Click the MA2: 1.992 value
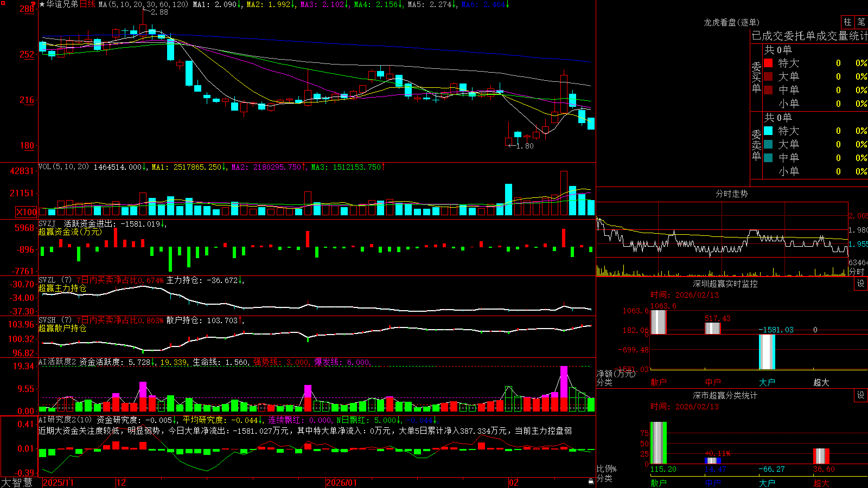The image size is (868, 488). click(269, 4)
